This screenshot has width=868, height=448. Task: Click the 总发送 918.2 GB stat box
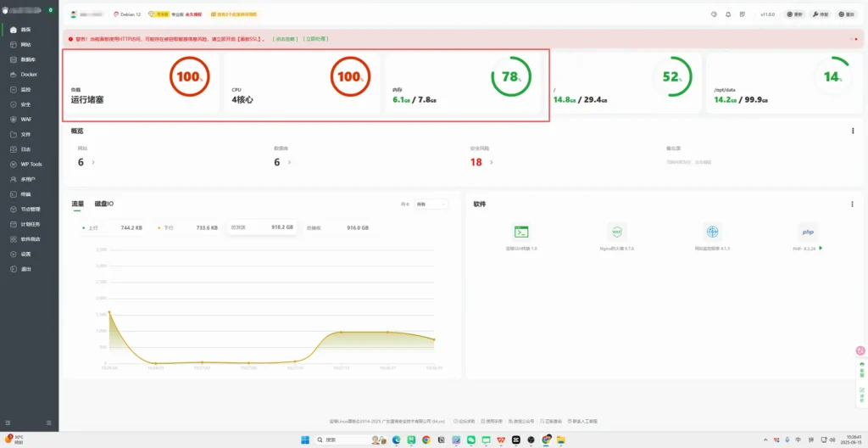(261, 227)
